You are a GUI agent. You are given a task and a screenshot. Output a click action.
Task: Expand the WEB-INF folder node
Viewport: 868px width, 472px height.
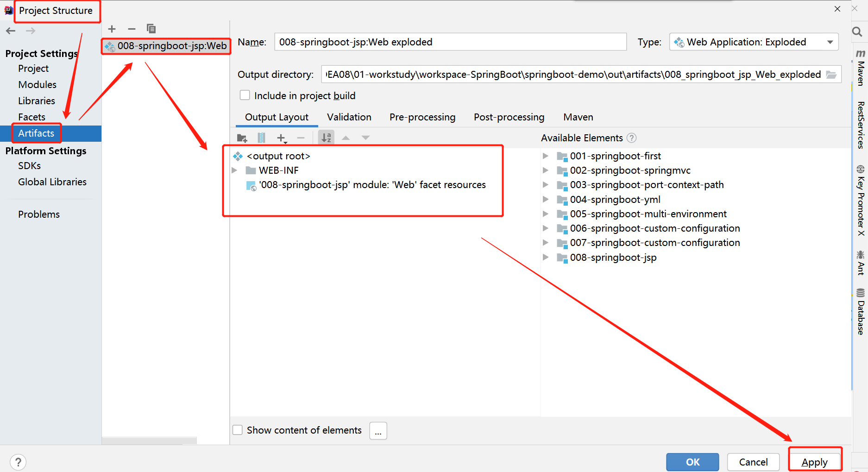point(234,170)
